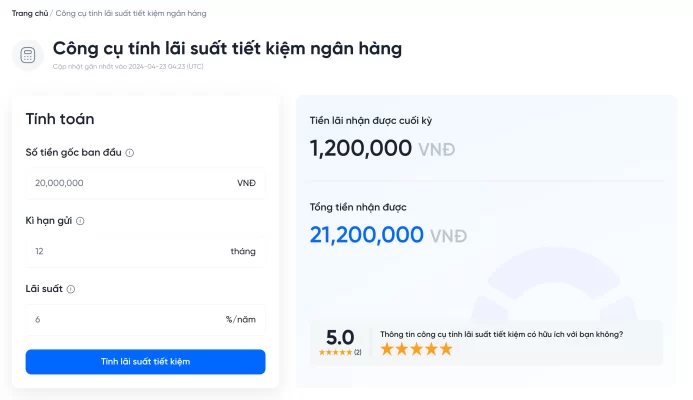This screenshot has width=693, height=400.
Task: Focus the 20,000,000 principal amount field
Action: coord(145,183)
